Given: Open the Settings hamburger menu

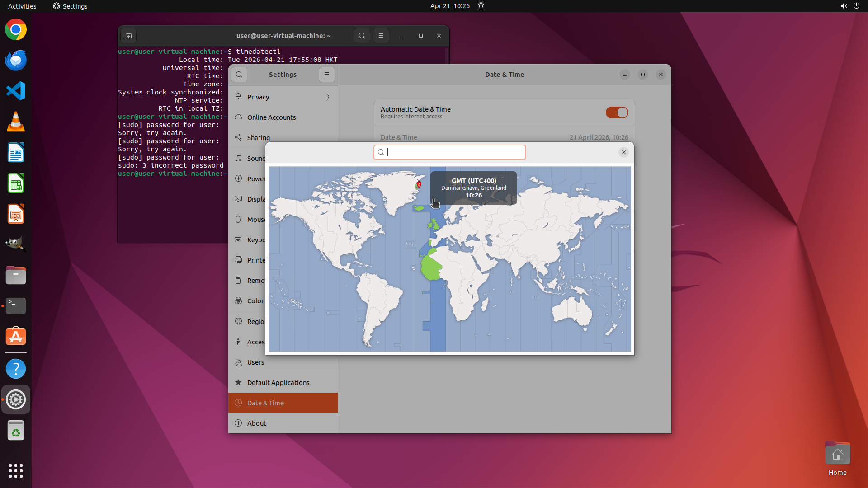Looking at the screenshot, I should point(327,75).
